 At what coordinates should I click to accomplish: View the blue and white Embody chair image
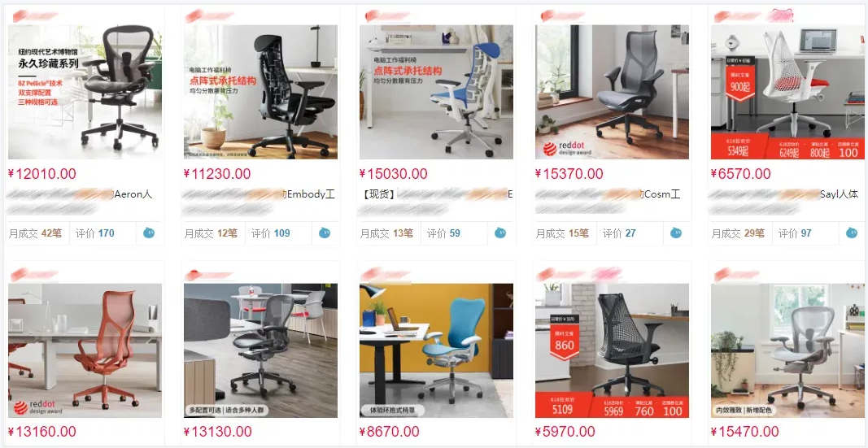pyautogui.click(x=436, y=92)
